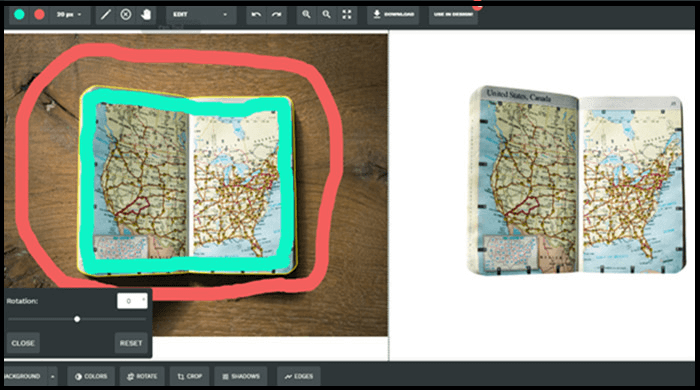The image size is (700, 390).
Task: Download the cutout image
Action: pyautogui.click(x=393, y=15)
